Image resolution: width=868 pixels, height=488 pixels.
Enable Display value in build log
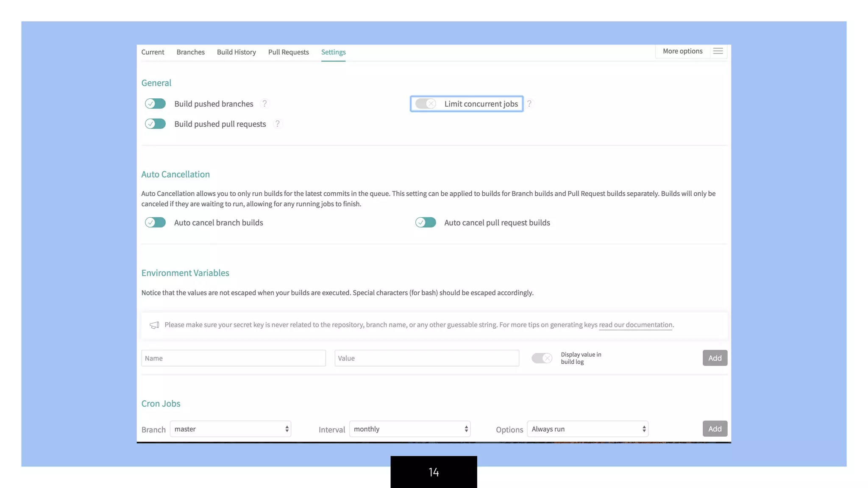(x=542, y=358)
